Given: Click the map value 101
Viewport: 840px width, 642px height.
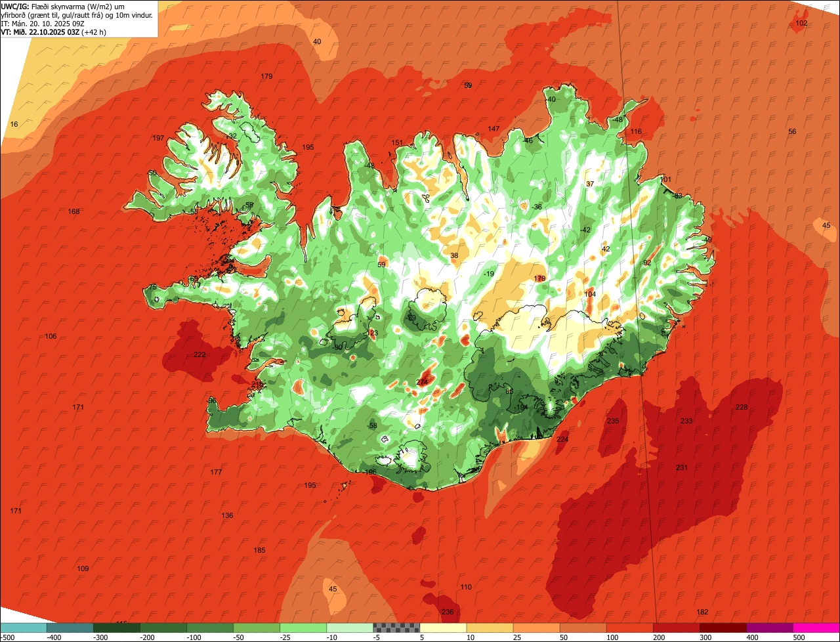Looking at the screenshot, I should click(666, 179).
